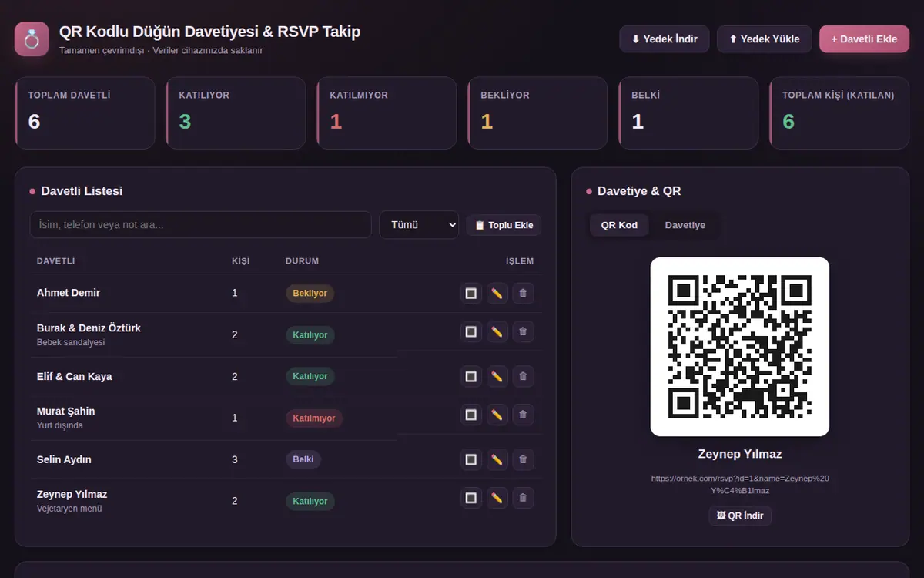The image size is (924, 578).
Task: Show QR code for Murat Şahin
Action: point(471,415)
